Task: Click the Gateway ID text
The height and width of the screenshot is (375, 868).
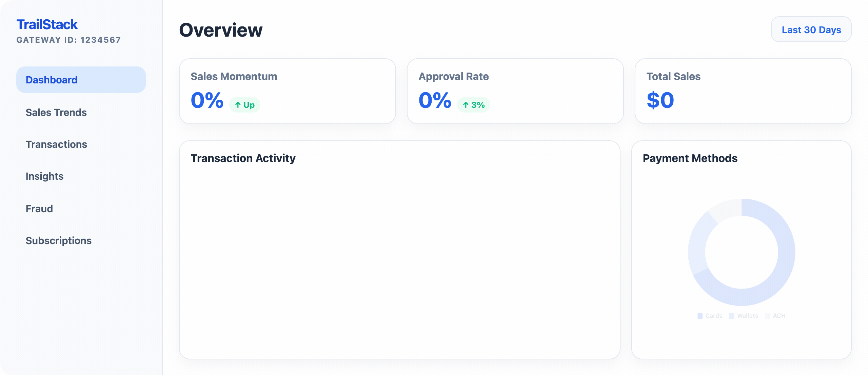Action: (68, 40)
